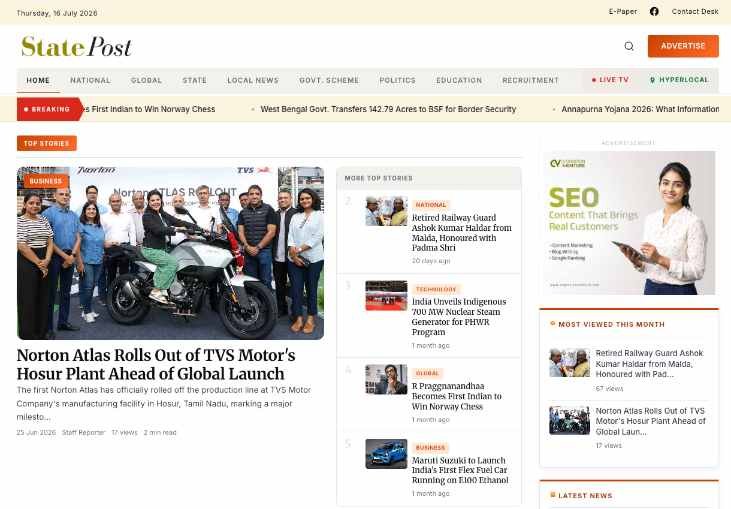Open the Facebook page icon
The image size is (731, 509).
coord(654,12)
